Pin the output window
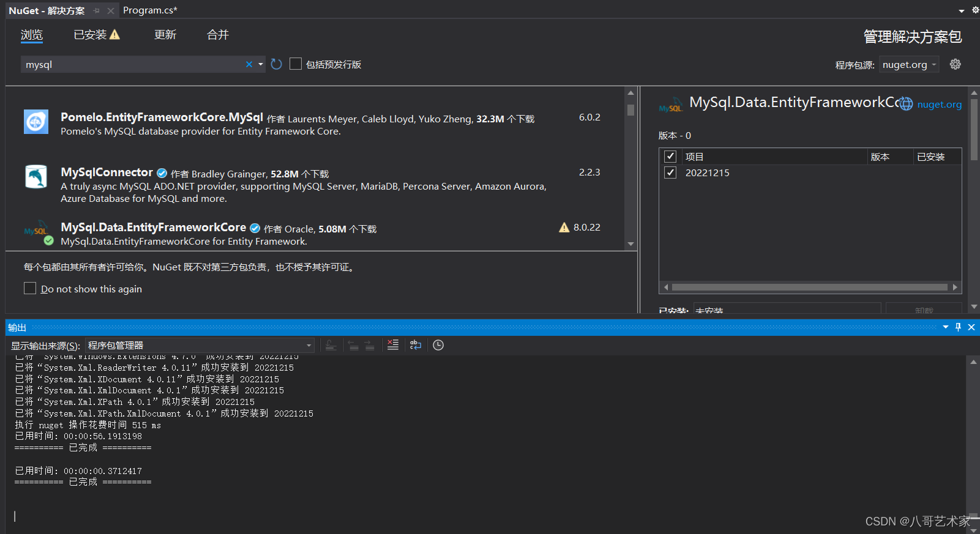The image size is (980, 534). point(959,327)
